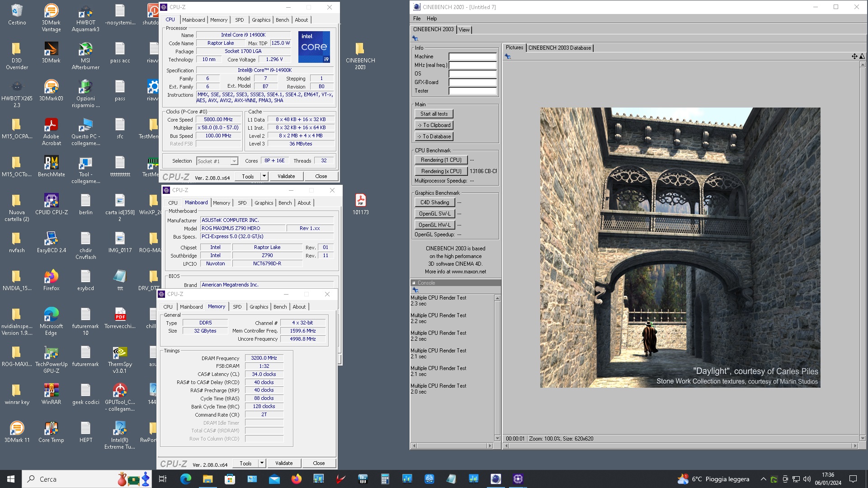Launch Firefox from the desktop icons

click(51, 280)
